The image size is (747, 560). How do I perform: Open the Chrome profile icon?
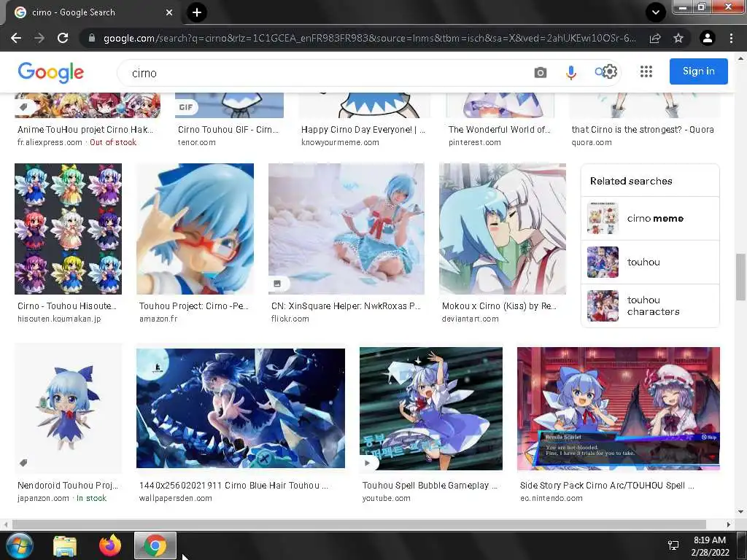pyautogui.click(x=708, y=38)
